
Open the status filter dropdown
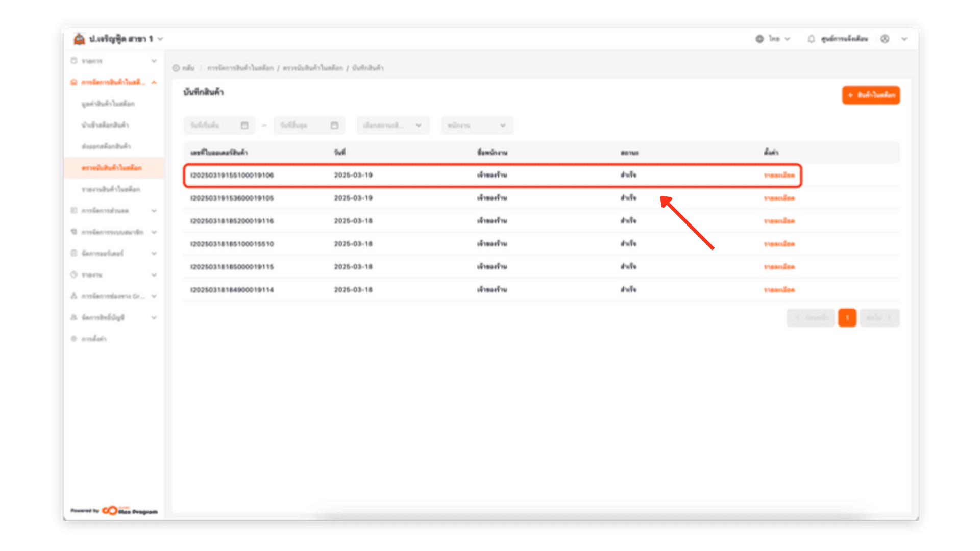[393, 126]
